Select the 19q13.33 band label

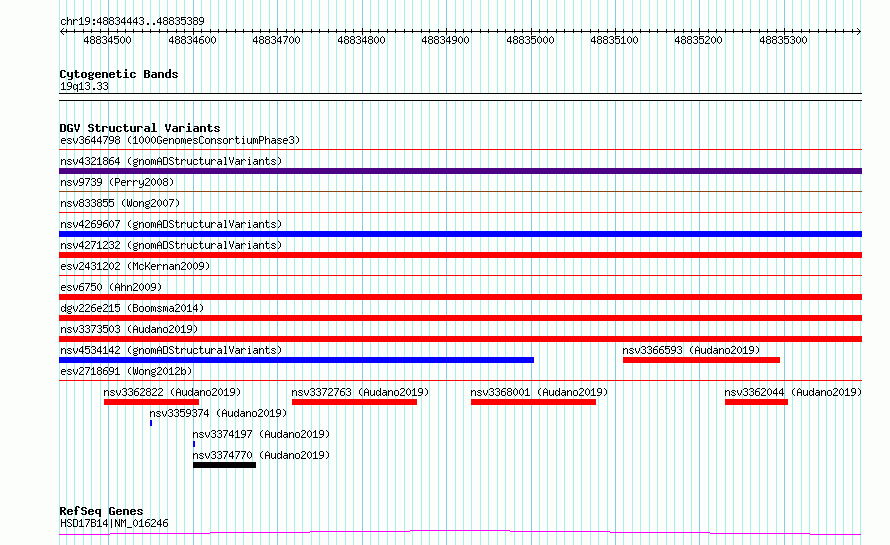point(84,86)
